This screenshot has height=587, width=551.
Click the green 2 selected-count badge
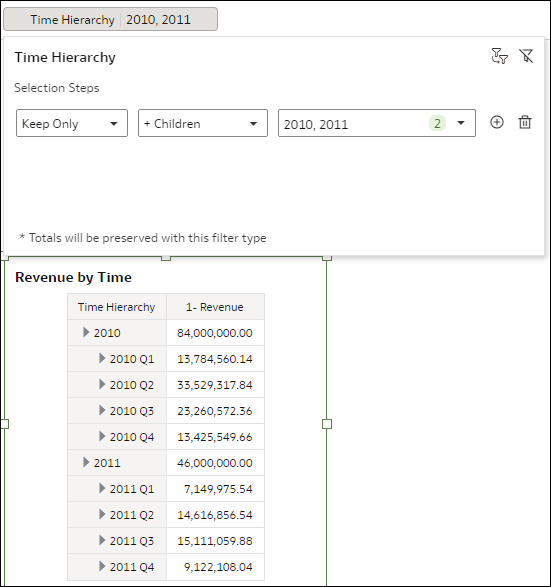437,123
